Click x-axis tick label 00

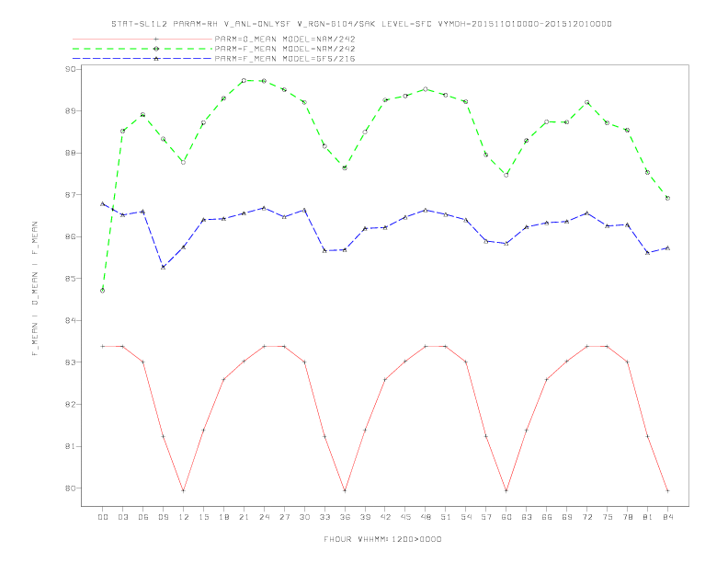pyautogui.click(x=103, y=517)
